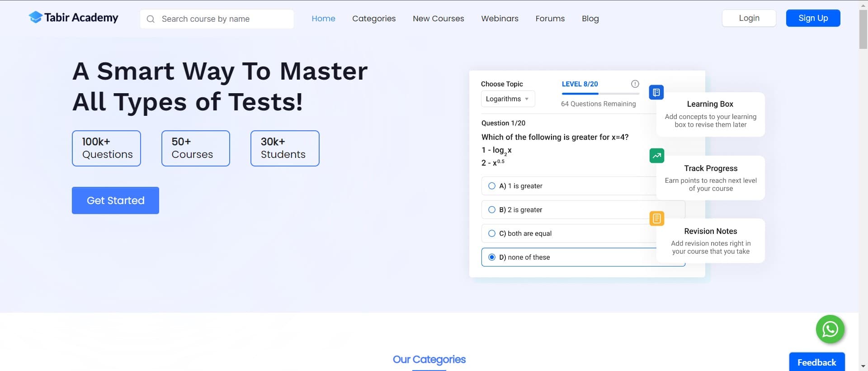Choose option C) both are equal

[x=492, y=233]
